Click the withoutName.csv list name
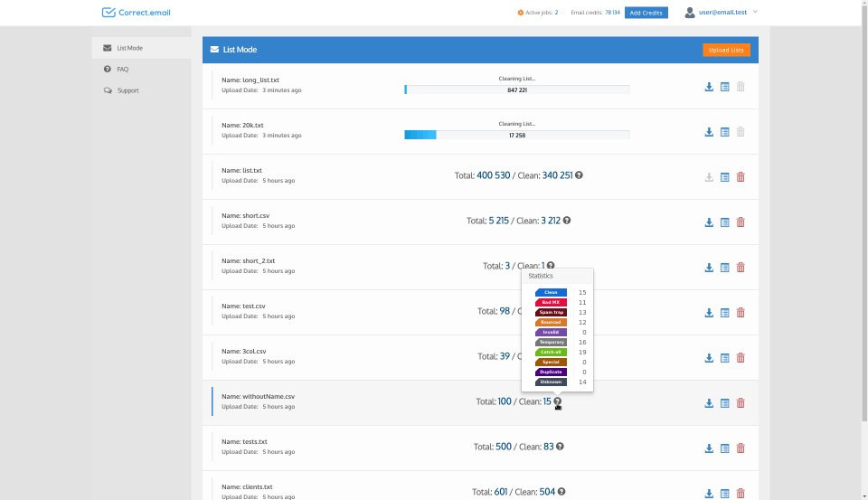 click(269, 396)
